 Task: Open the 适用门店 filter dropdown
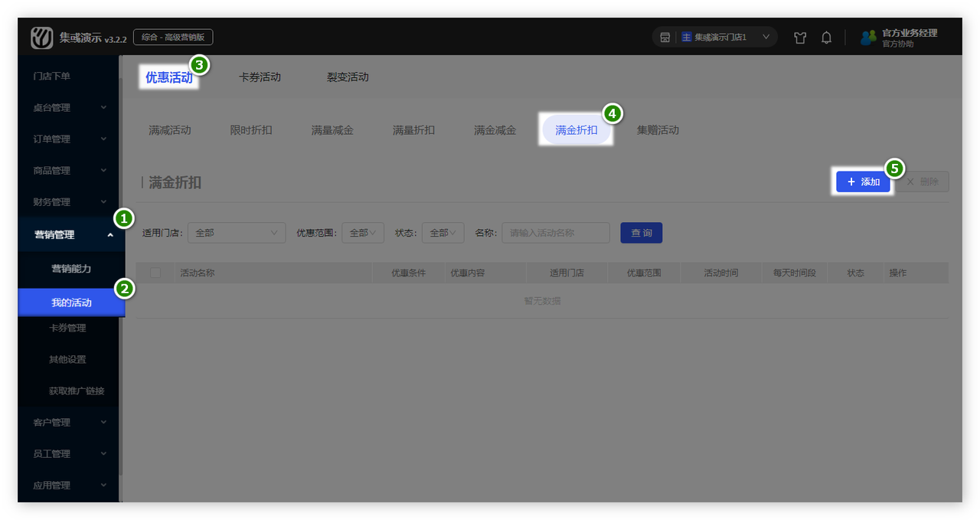(x=236, y=233)
